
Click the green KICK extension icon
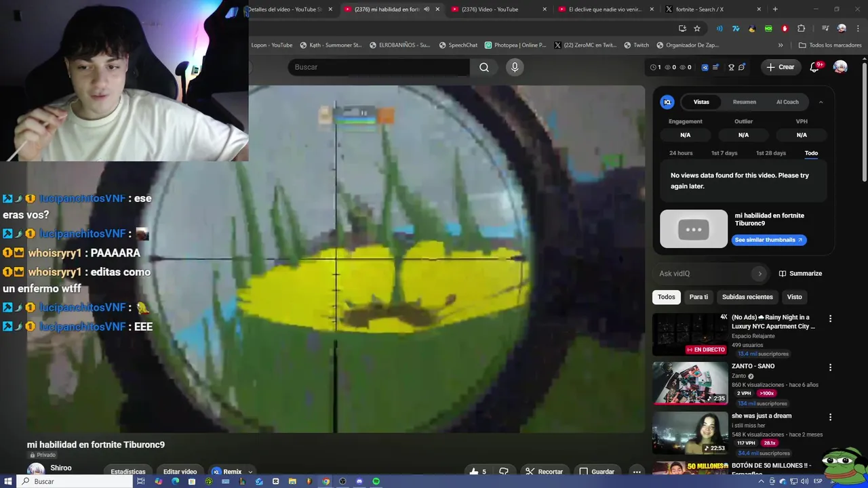[x=768, y=28]
